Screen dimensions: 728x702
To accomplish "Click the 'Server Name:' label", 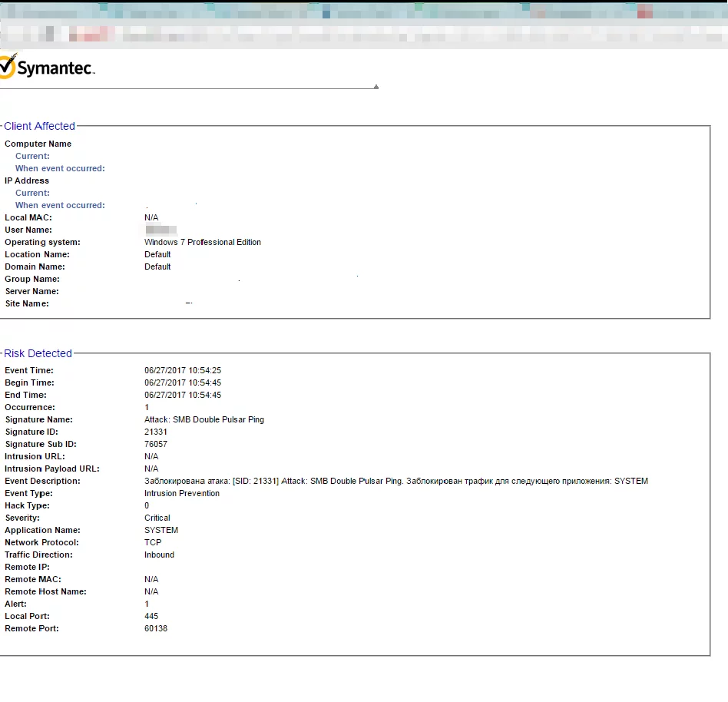I will (32, 291).
